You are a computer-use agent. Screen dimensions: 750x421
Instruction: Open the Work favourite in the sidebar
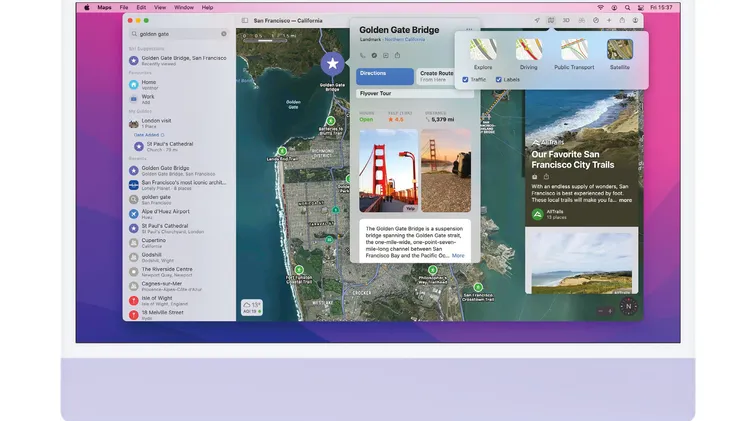[178, 99]
